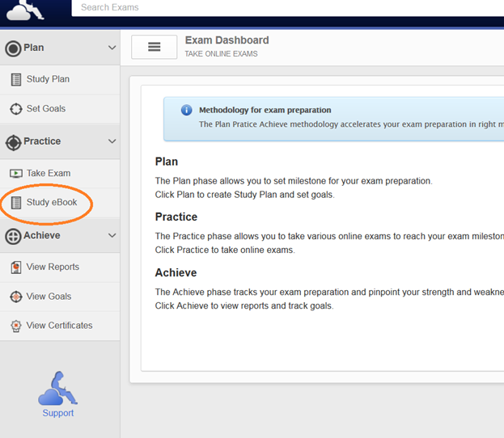Click 'Click Practice to take online exams' text

click(225, 251)
